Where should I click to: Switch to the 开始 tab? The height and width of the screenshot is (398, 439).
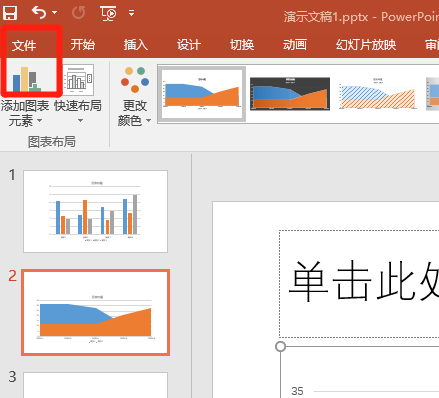(x=83, y=44)
